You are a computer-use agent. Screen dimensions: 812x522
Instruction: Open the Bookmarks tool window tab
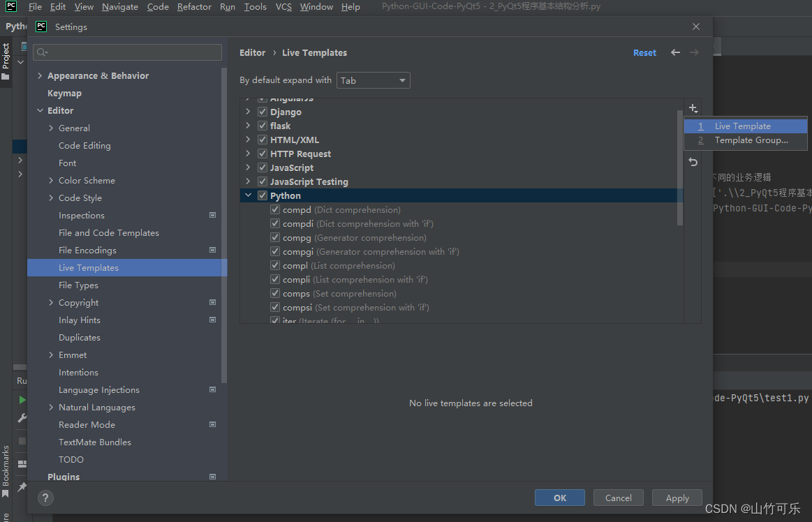click(6, 471)
